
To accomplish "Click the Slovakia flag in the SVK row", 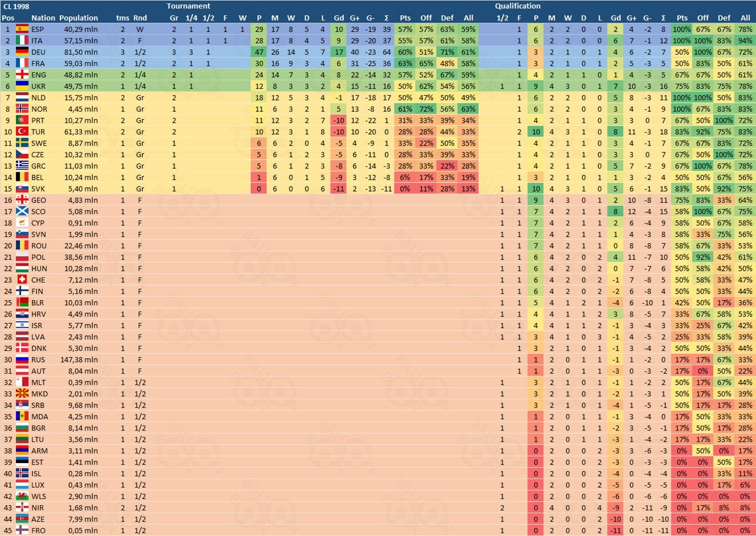I will tap(22, 189).
